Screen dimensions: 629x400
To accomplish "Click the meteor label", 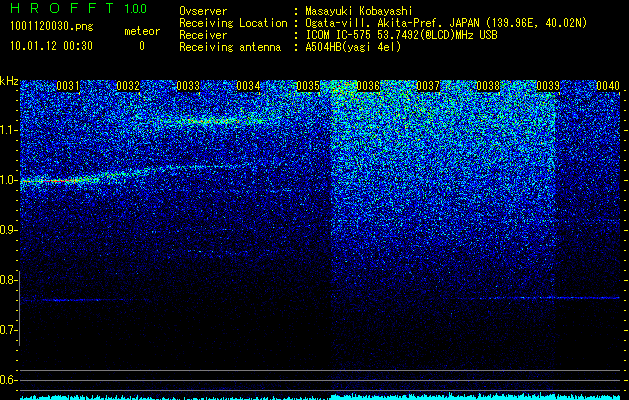I will click(x=142, y=31).
